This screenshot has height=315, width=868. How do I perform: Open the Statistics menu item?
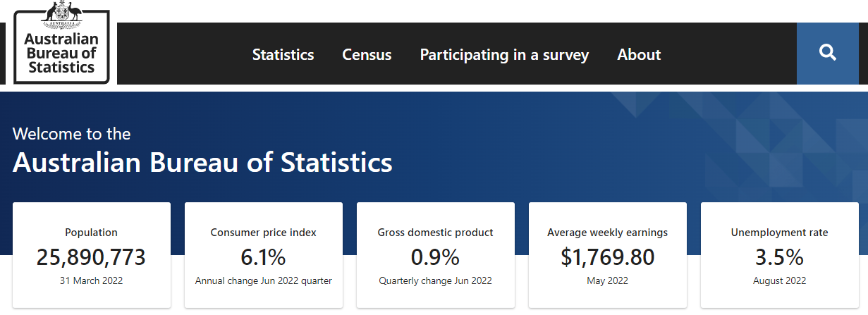coord(283,55)
